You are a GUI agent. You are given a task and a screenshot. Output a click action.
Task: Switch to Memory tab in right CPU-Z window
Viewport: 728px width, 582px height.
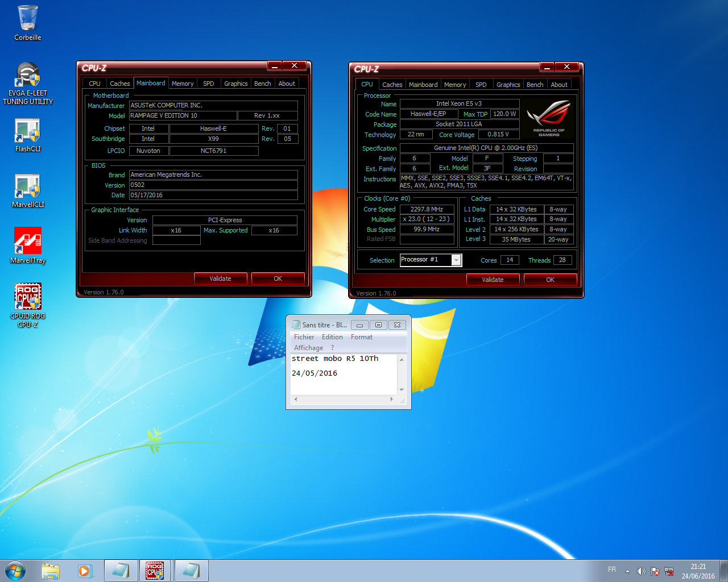[x=455, y=85]
